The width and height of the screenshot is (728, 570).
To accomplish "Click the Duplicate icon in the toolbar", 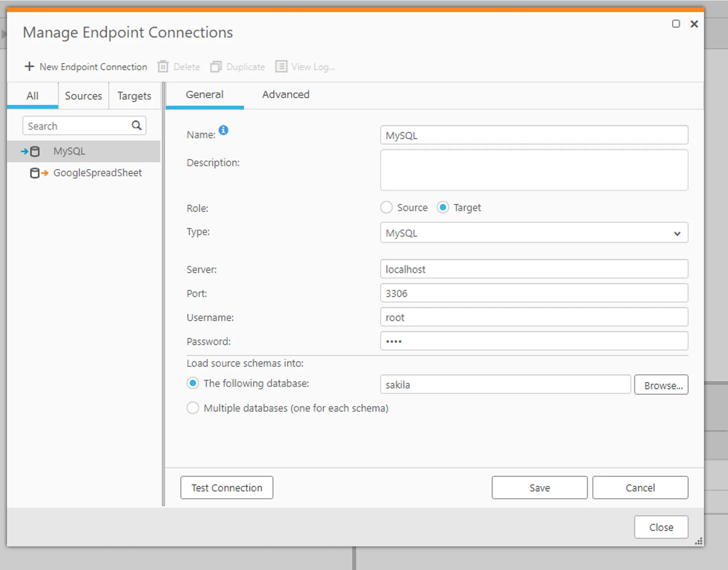I will click(x=216, y=67).
